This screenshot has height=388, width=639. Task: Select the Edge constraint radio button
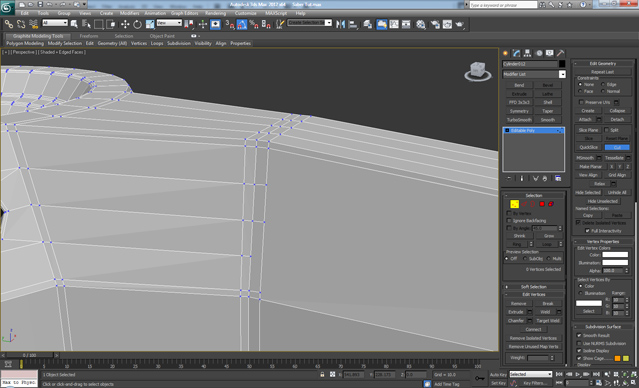pos(603,84)
